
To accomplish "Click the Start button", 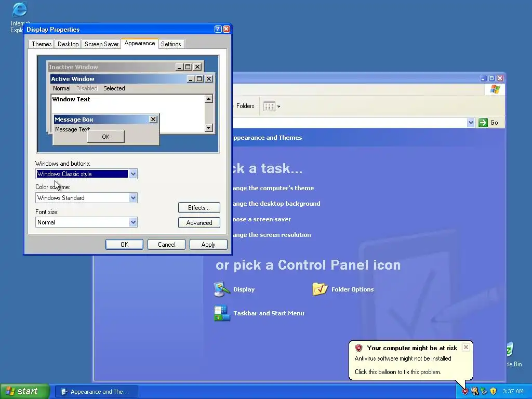I will pos(24,392).
